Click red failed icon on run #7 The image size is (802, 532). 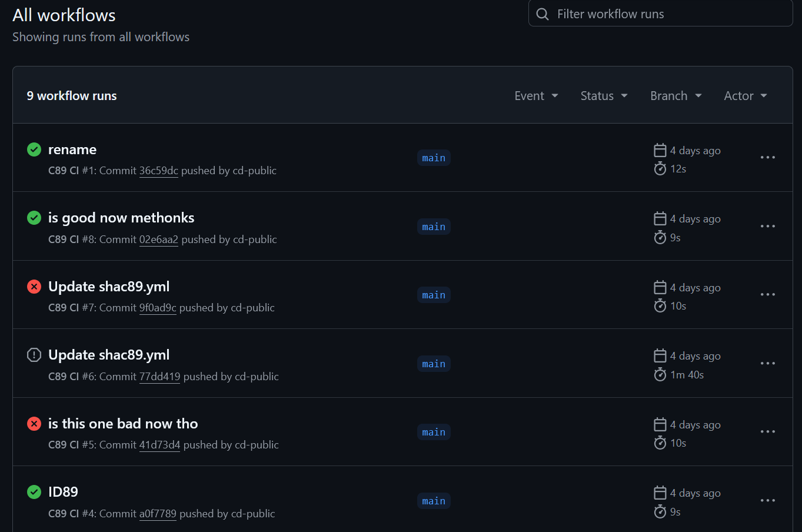tap(34, 287)
